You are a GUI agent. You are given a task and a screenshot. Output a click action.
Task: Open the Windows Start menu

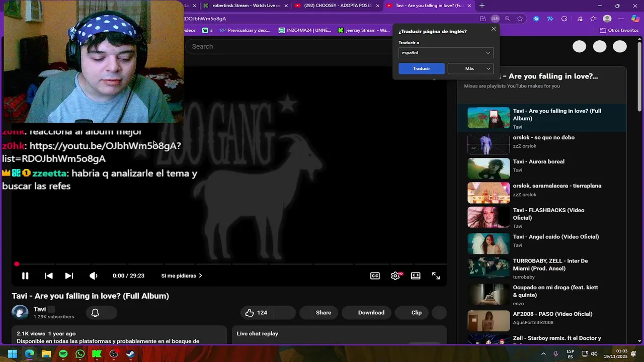(13, 354)
